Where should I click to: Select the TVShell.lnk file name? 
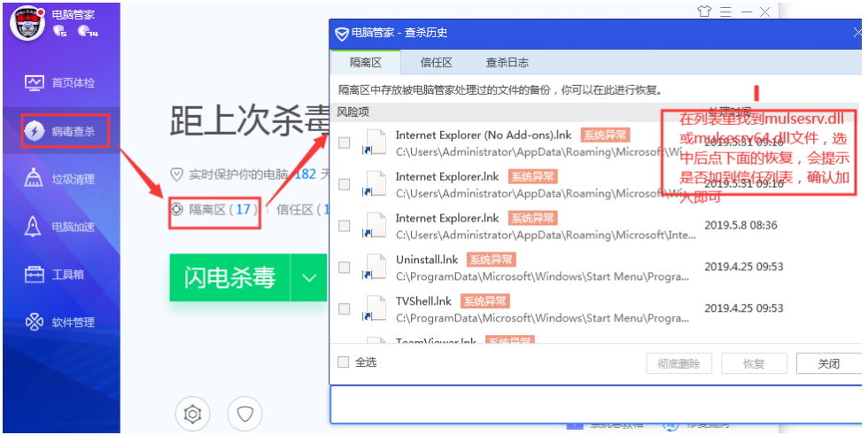point(423,301)
